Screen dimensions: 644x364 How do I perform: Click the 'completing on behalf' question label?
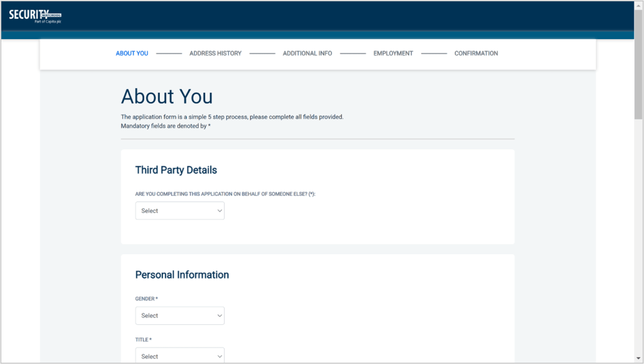click(225, 194)
